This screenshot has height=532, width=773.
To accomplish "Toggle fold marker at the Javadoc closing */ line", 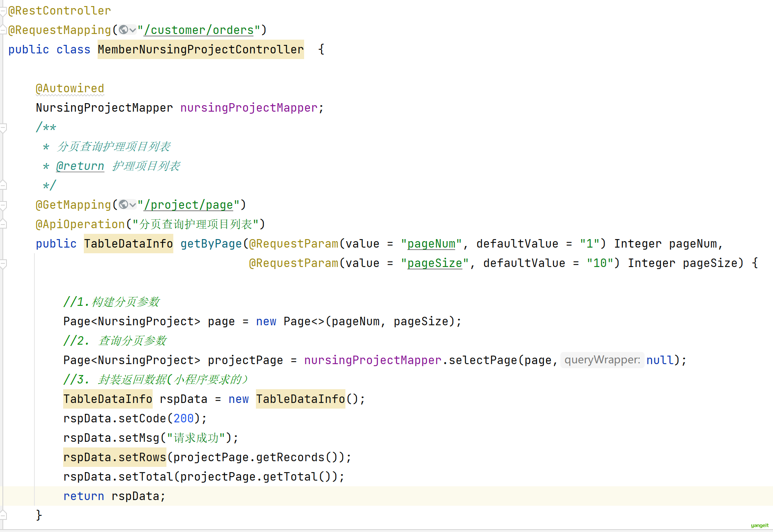I will point(3,185).
